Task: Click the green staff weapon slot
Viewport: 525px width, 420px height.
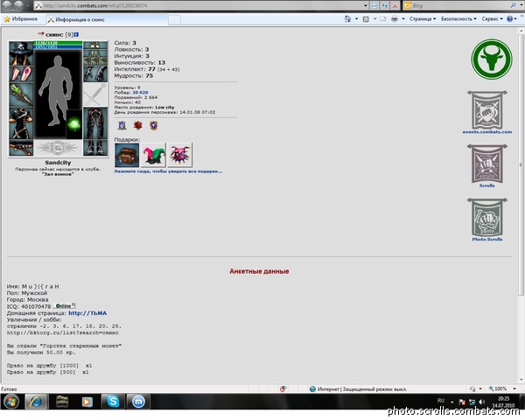Action: 21,95
